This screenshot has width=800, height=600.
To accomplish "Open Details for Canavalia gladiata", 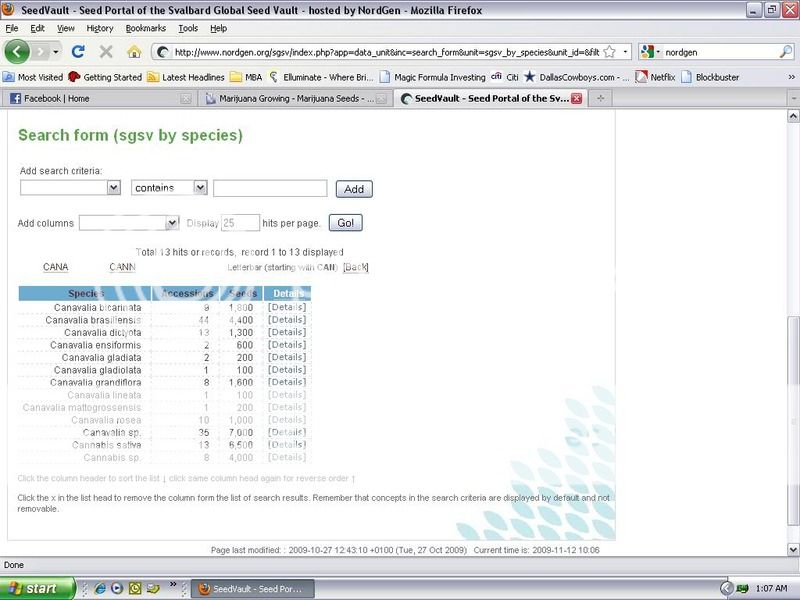I will coord(287,357).
